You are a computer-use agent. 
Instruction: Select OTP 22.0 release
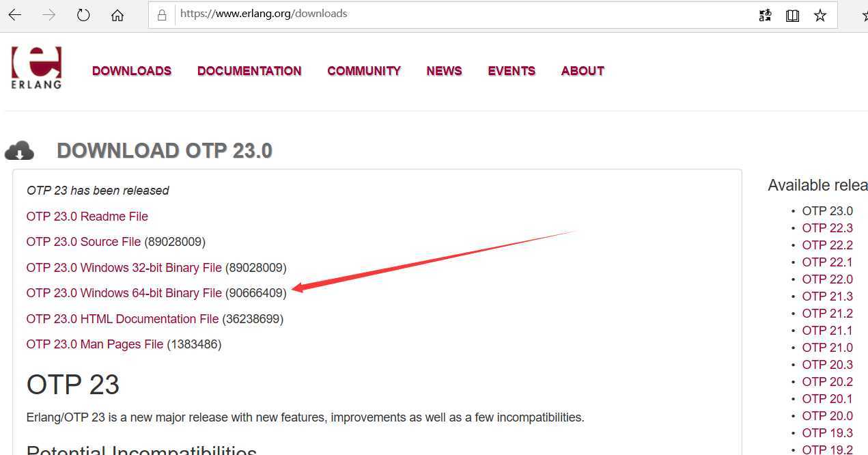(828, 279)
